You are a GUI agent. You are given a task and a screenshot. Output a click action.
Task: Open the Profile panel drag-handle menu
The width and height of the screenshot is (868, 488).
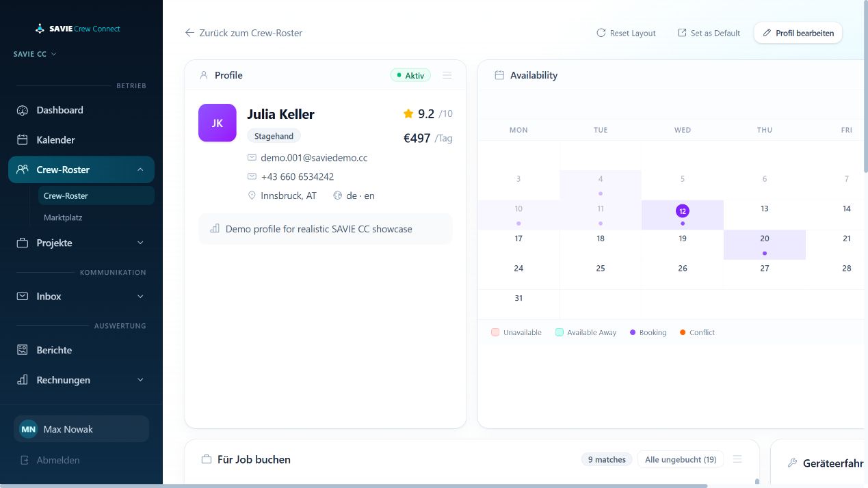[447, 75]
